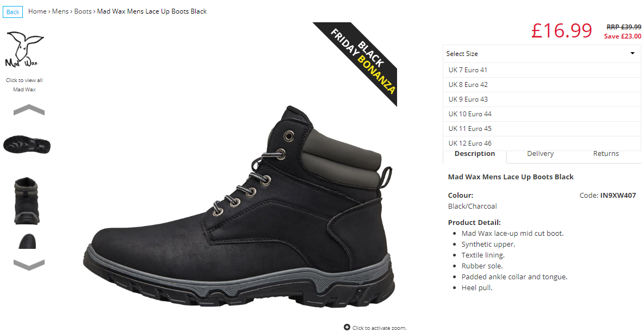The image size is (644, 332).
Task: Click the Back button
Action: click(13, 12)
